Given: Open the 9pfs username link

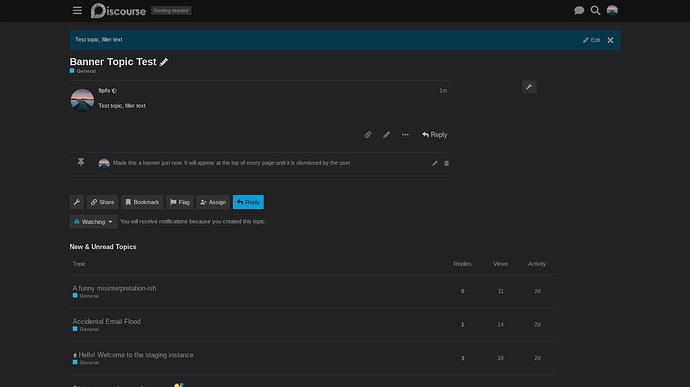Looking at the screenshot, I should click(104, 91).
